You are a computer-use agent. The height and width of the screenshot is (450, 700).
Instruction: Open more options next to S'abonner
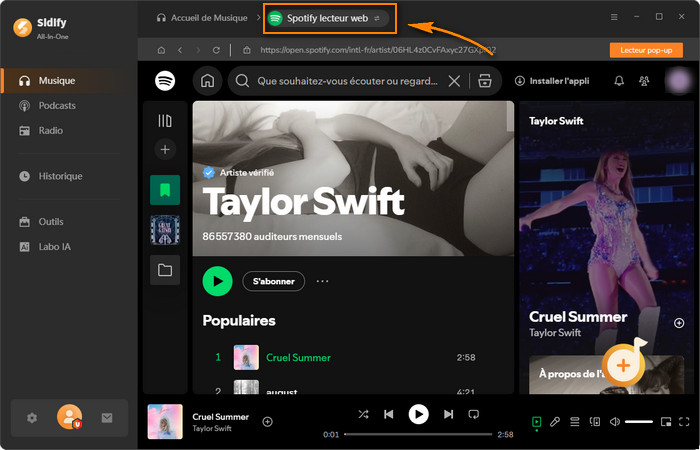coord(322,281)
